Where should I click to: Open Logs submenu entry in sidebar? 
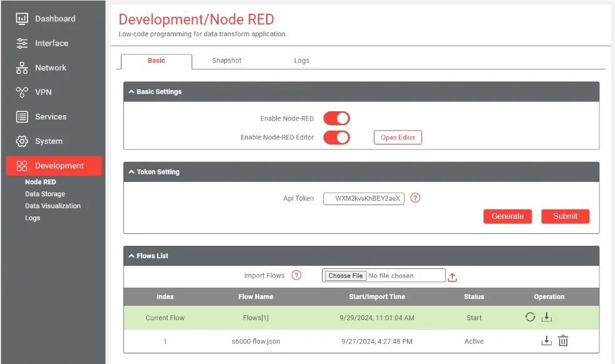[33, 218]
